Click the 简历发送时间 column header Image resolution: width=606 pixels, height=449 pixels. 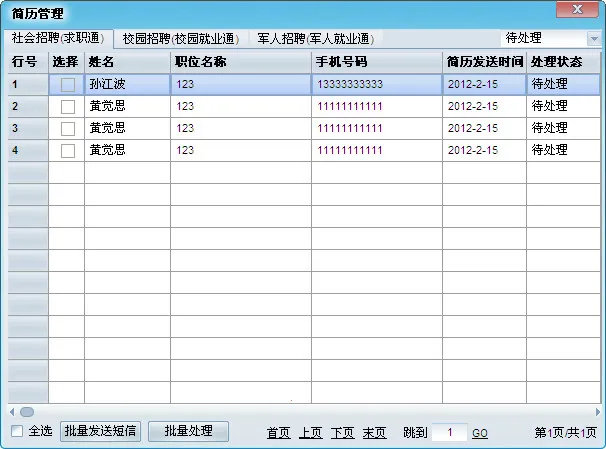tap(484, 62)
